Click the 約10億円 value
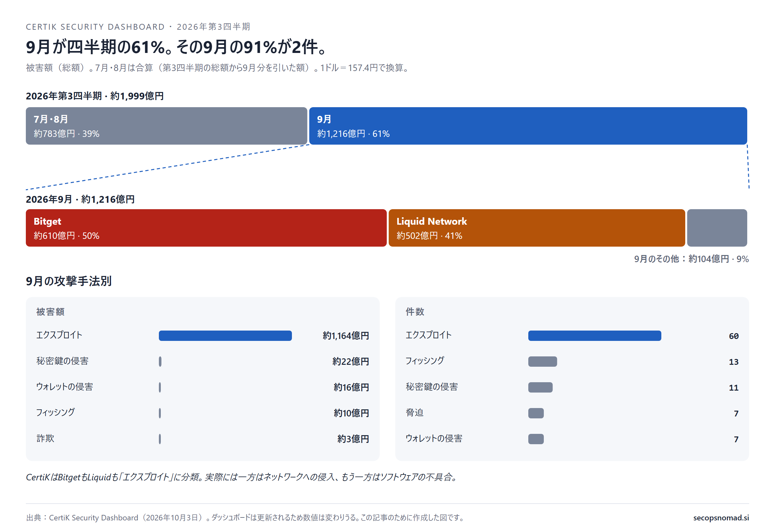 (351, 413)
